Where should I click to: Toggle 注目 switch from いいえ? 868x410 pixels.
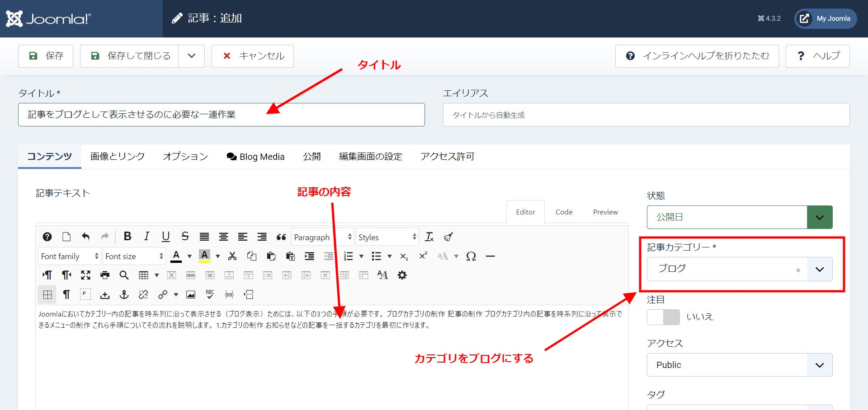point(663,317)
